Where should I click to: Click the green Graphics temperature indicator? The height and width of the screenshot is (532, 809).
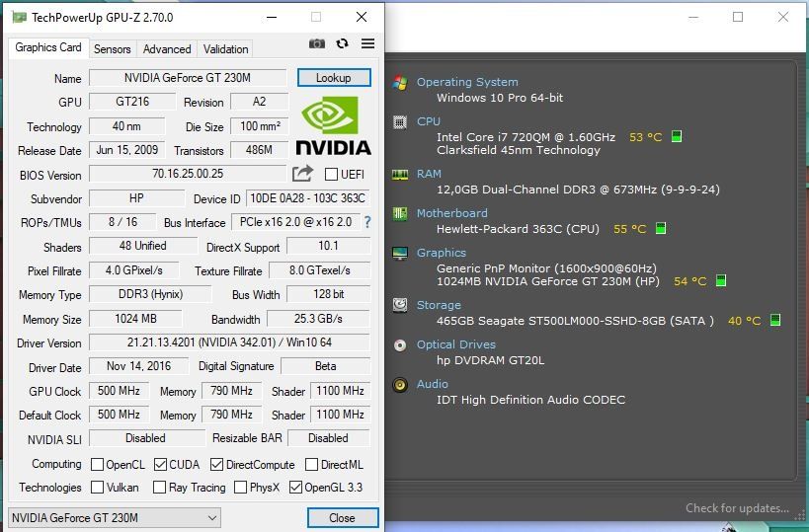tap(721, 281)
